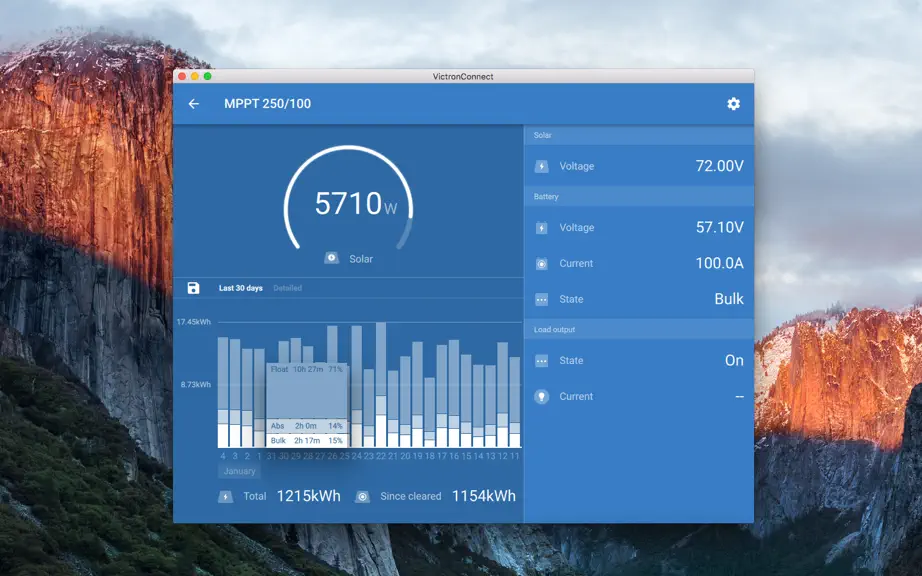Click the Battery voltage icon

coord(542,227)
